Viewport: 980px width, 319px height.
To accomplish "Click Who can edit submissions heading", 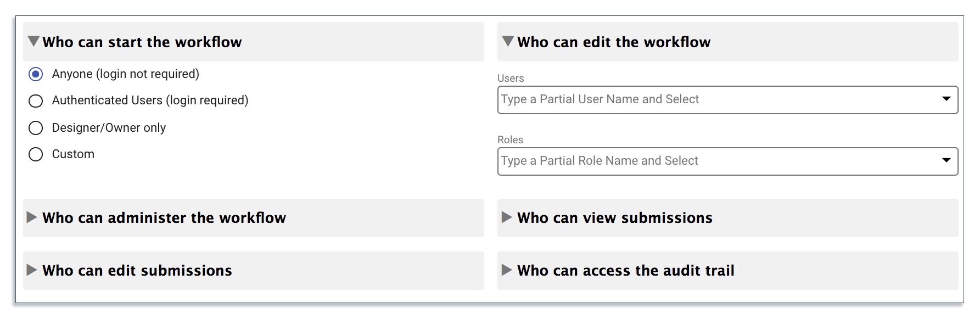I will (137, 271).
